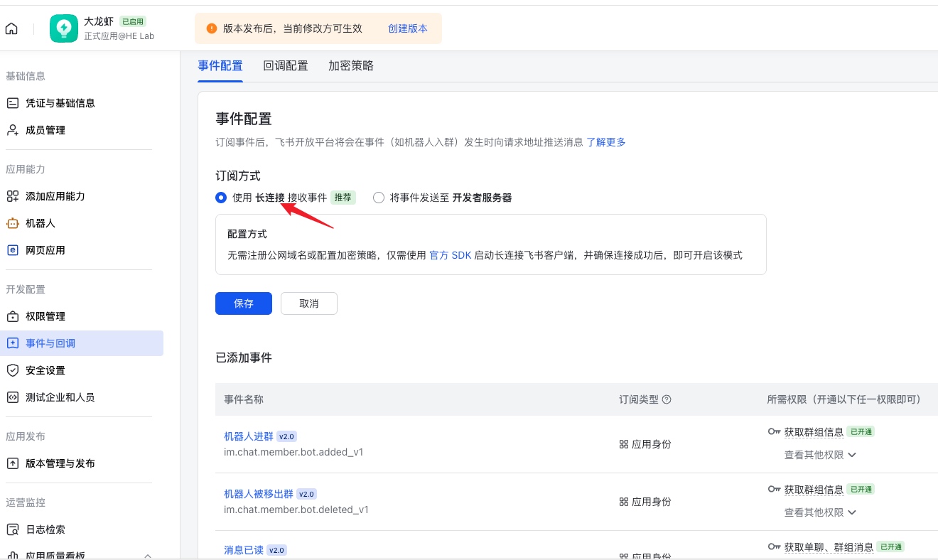938x560 pixels.
Task: Click key icon in 机器人被移出群 row
Action: click(x=774, y=489)
